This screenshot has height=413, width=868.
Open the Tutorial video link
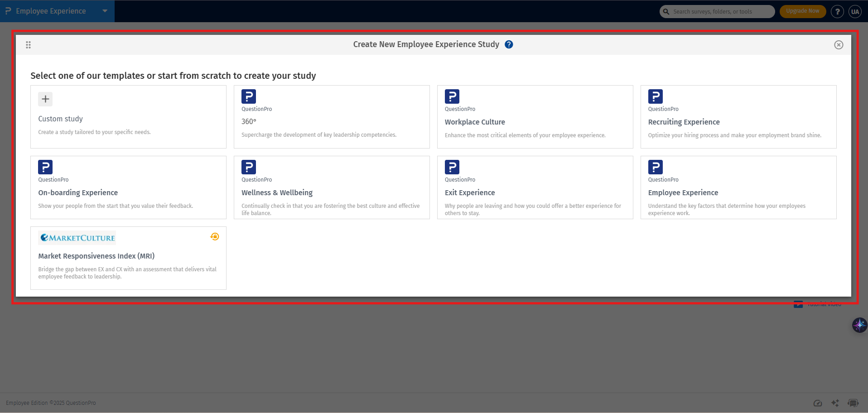[x=817, y=303]
